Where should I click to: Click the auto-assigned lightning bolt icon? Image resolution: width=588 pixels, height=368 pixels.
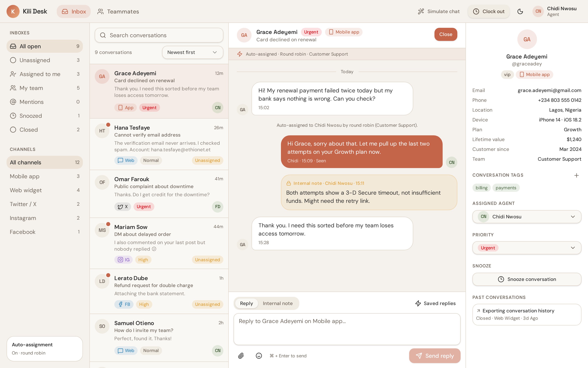[x=239, y=54]
